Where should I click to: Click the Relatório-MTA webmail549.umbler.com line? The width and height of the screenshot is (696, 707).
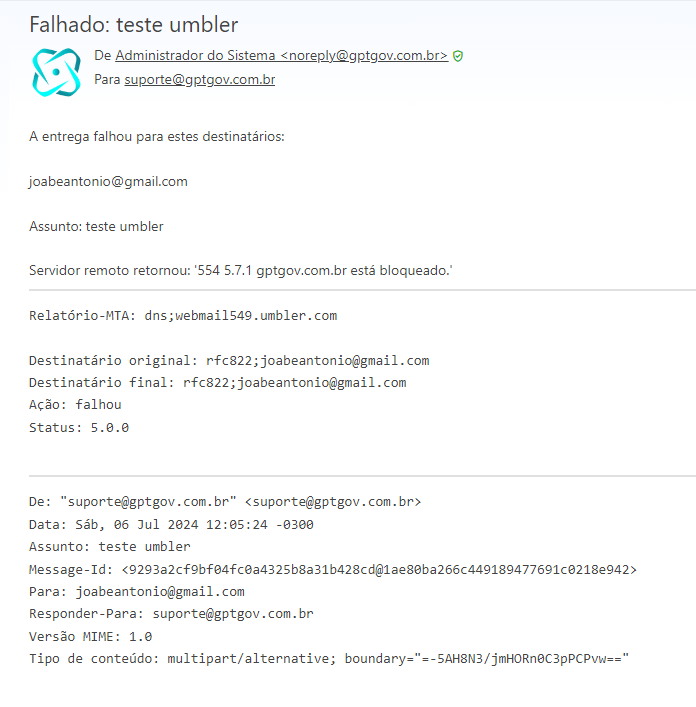tap(183, 315)
